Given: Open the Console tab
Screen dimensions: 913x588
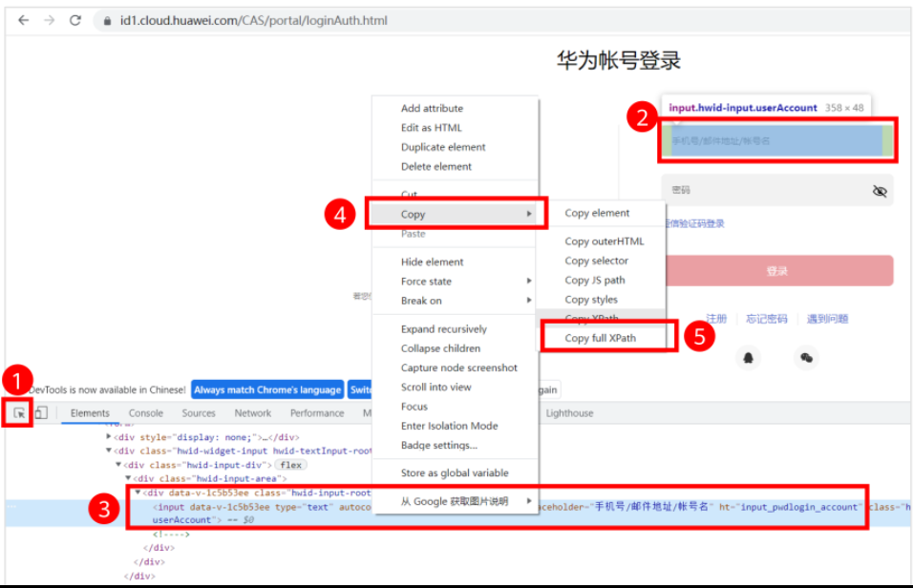Looking at the screenshot, I should click(145, 412).
